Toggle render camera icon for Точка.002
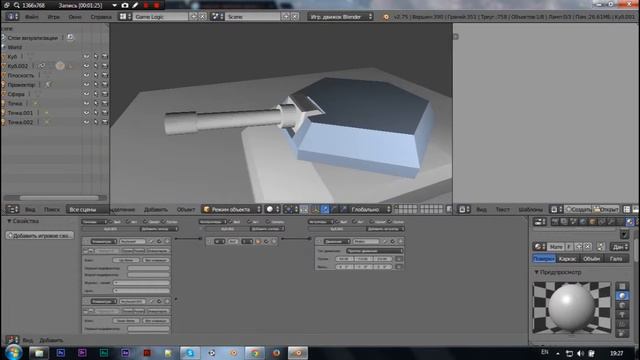 coord(105,122)
